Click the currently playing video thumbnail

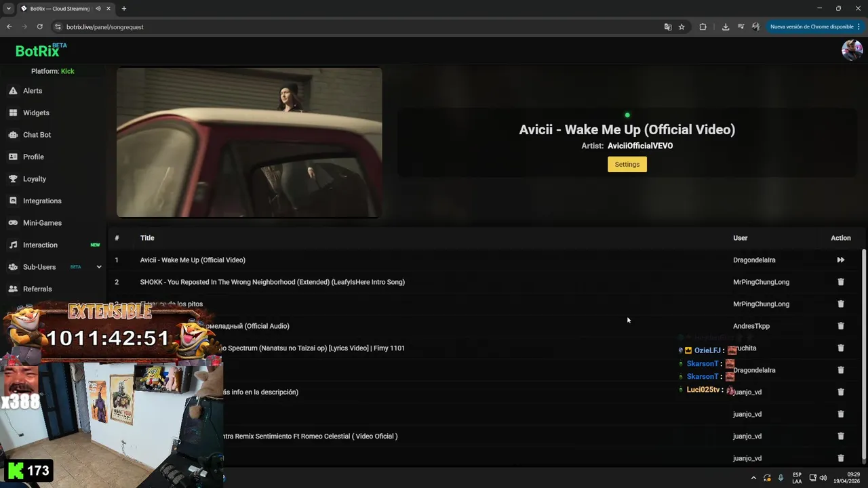(249, 142)
